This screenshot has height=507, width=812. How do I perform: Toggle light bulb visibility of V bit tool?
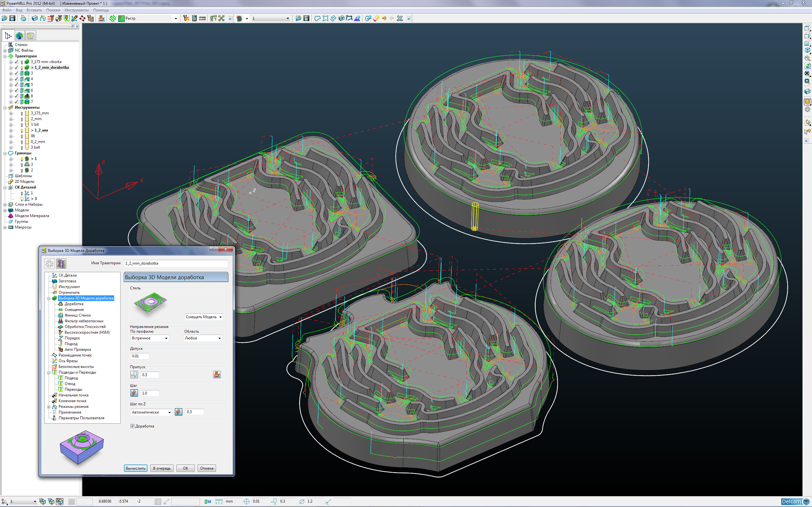(x=22, y=125)
